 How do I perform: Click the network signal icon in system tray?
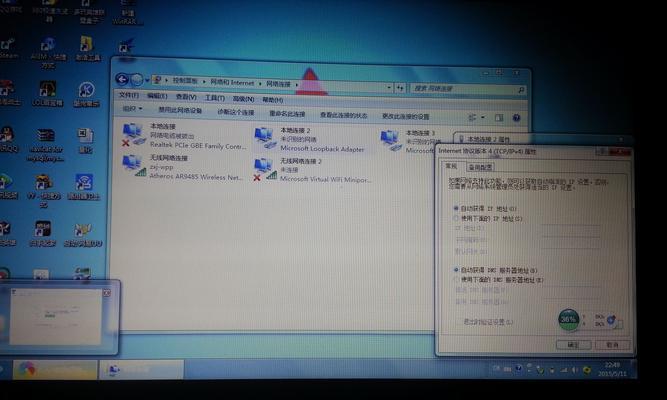coord(564,370)
